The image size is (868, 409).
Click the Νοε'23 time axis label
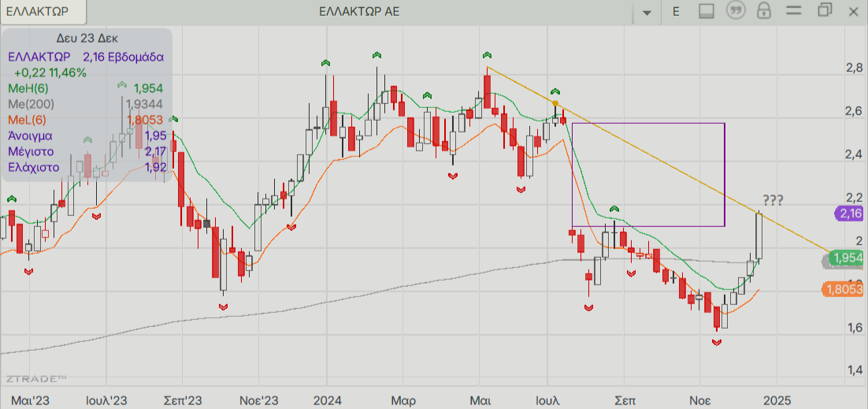(258, 400)
